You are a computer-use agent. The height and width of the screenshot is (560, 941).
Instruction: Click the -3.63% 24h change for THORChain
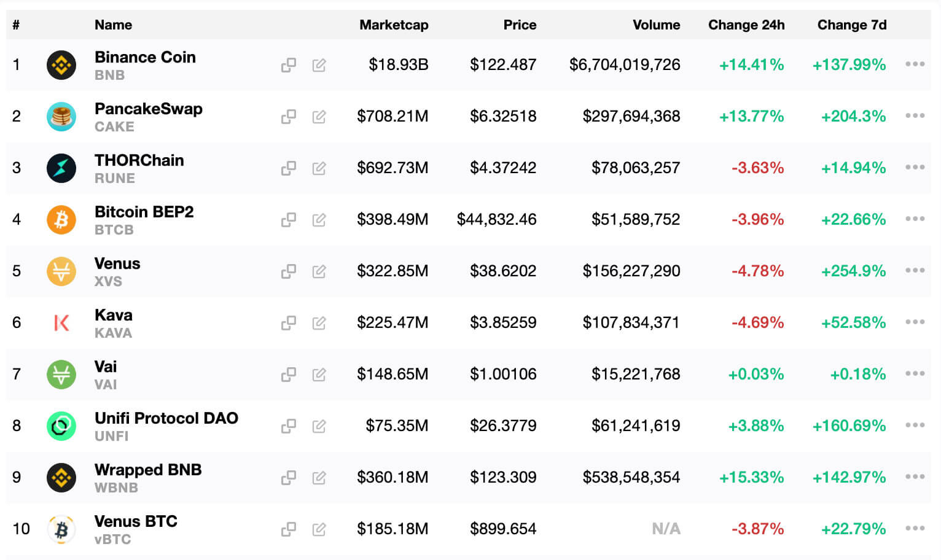point(757,168)
